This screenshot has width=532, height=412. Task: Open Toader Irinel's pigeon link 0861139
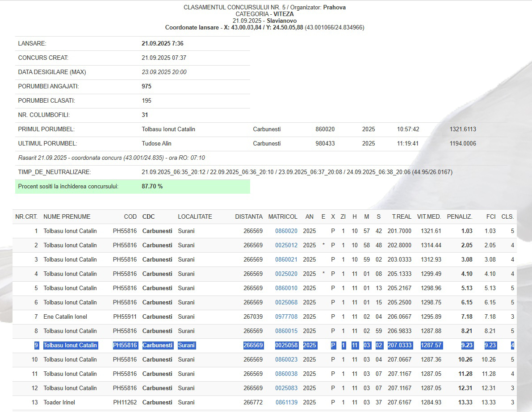click(x=286, y=403)
